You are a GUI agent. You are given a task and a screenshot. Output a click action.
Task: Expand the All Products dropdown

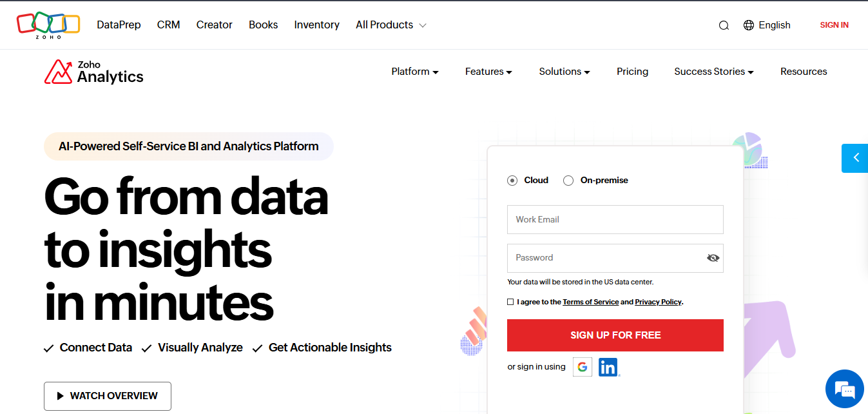coord(391,25)
